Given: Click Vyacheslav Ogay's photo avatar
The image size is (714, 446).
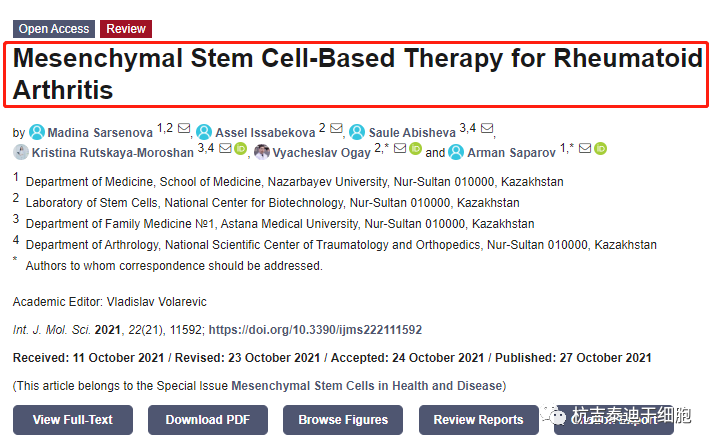Looking at the screenshot, I should pyautogui.click(x=262, y=152).
